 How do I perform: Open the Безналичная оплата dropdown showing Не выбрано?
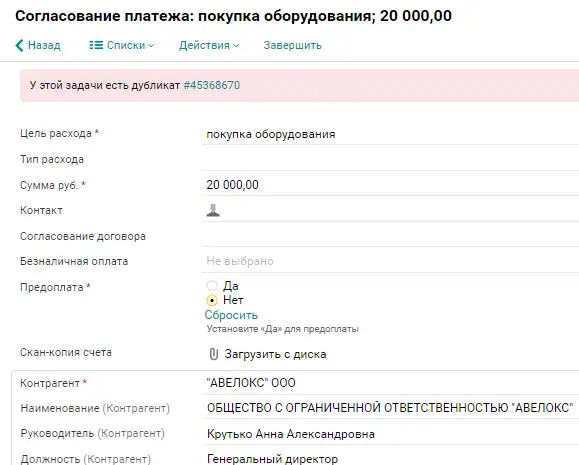(390, 261)
